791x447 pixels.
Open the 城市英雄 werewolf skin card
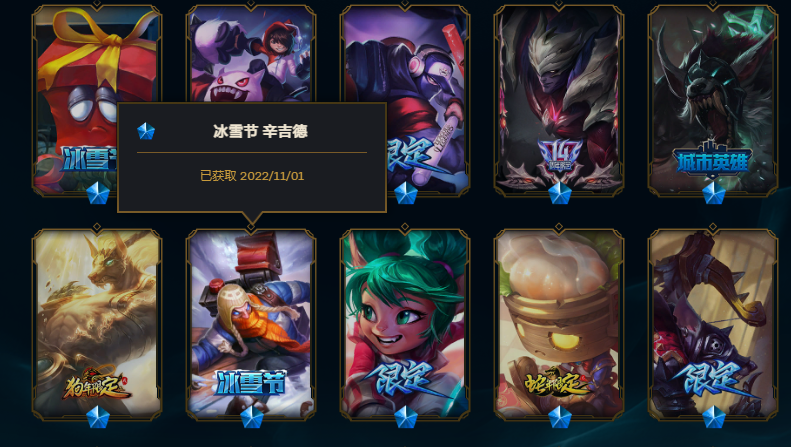coord(713,100)
